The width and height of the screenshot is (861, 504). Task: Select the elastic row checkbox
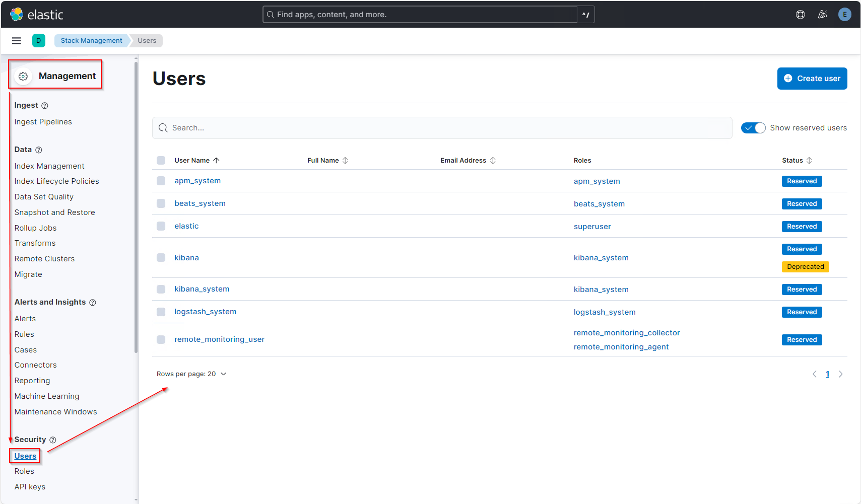tap(161, 226)
